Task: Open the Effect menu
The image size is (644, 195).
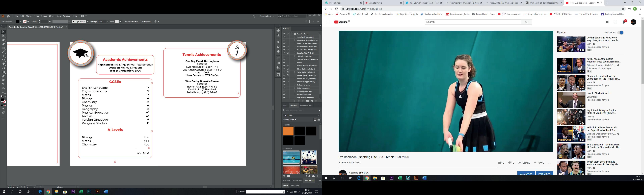Action: pos(51,16)
